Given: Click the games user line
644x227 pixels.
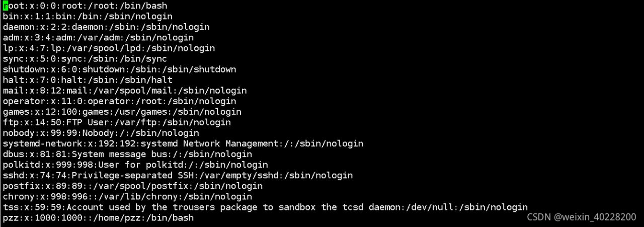Looking at the screenshot, I should tap(122, 112).
